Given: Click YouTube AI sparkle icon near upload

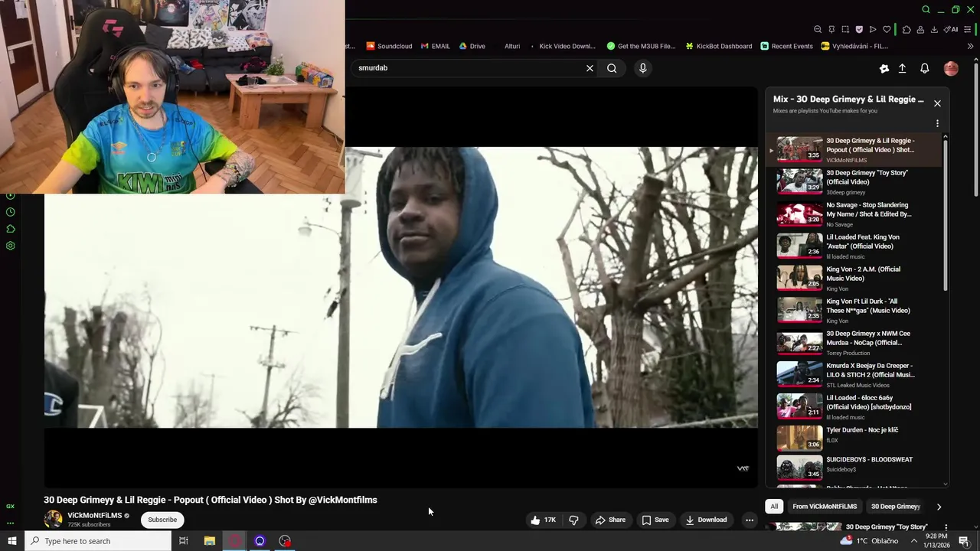Looking at the screenshot, I should (x=884, y=68).
